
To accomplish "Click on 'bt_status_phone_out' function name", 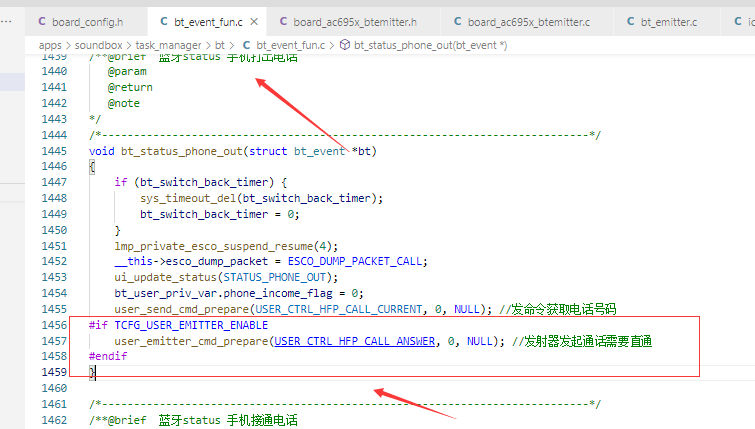I will point(182,151).
